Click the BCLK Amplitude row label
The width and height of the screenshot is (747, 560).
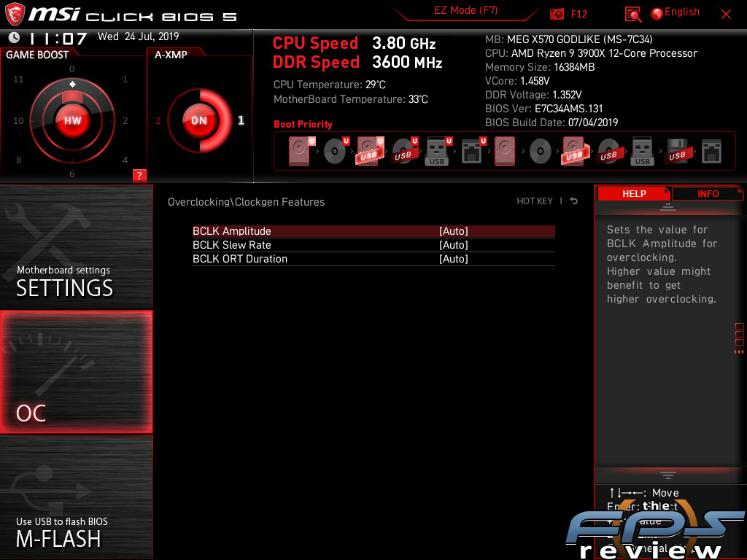[231, 231]
